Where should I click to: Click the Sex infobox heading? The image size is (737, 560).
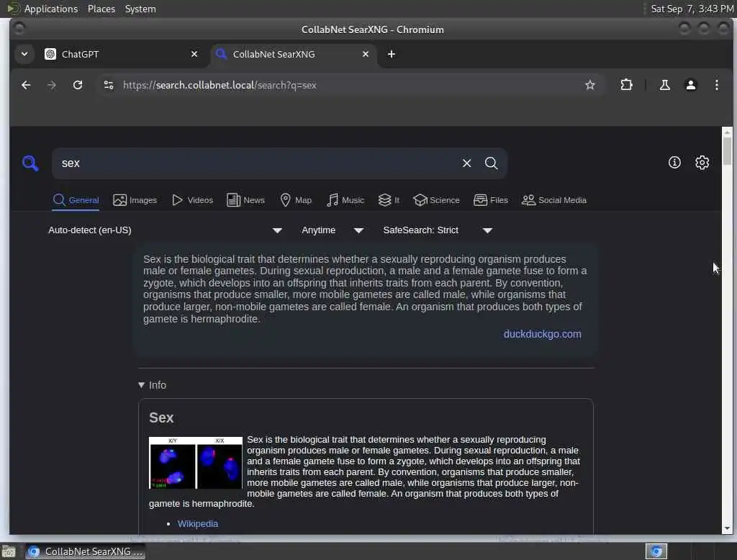(x=161, y=418)
